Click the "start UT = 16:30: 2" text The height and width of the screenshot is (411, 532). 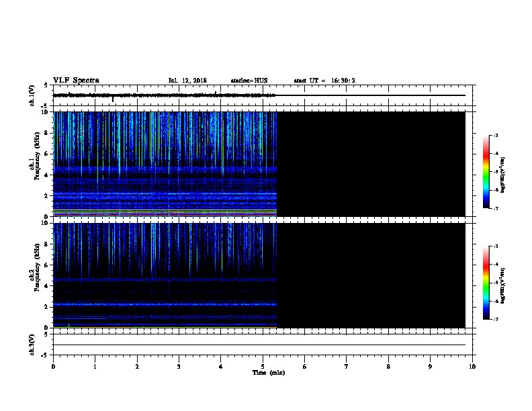point(324,81)
